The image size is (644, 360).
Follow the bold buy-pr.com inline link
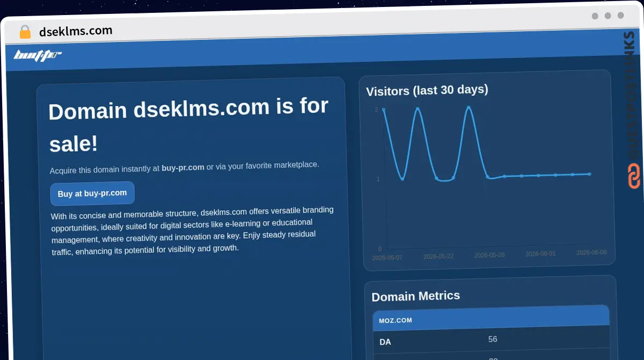coord(183,168)
